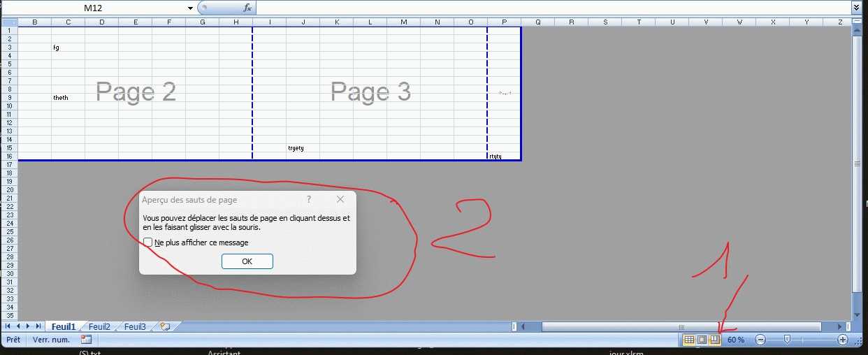Go to next sheet with tab navigation arrow

[28, 326]
